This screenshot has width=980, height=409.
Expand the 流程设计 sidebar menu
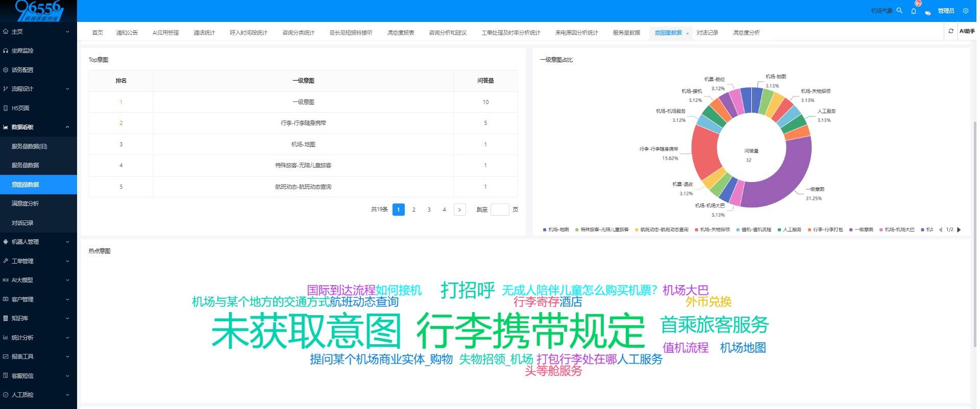tap(67, 89)
